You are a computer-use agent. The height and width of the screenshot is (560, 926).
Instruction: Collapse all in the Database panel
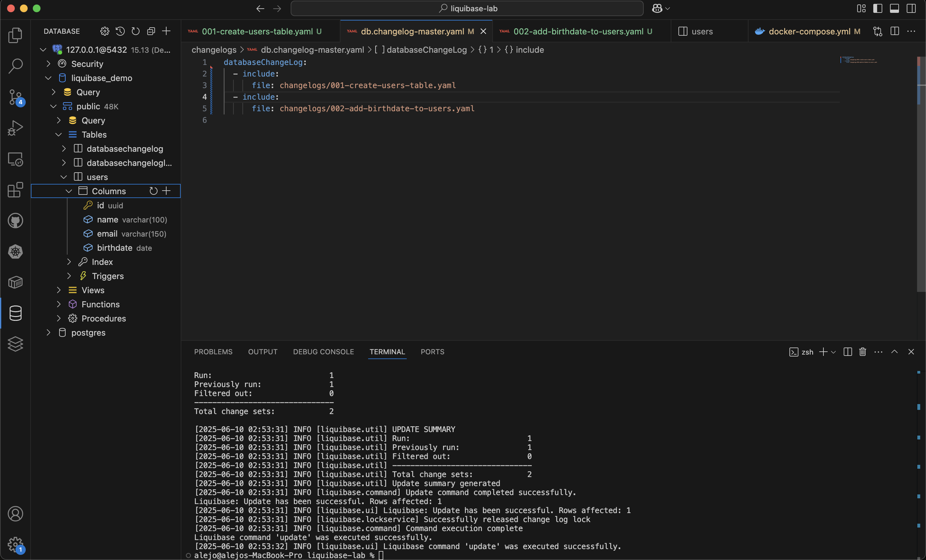pyautogui.click(x=151, y=31)
